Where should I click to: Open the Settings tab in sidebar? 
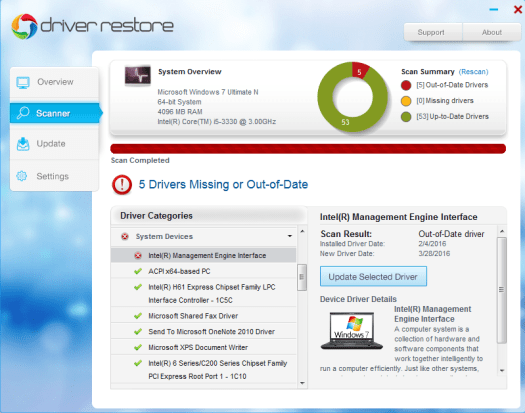[54, 176]
